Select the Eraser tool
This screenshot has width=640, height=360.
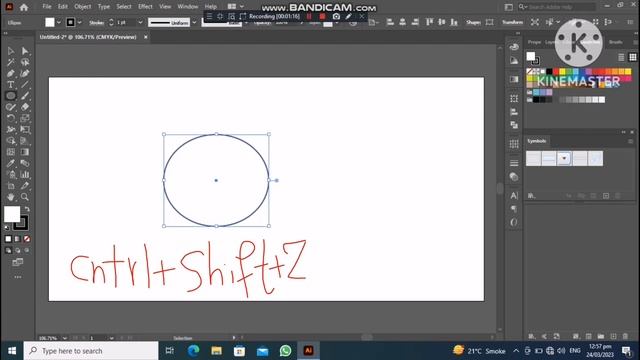[x=25, y=107]
